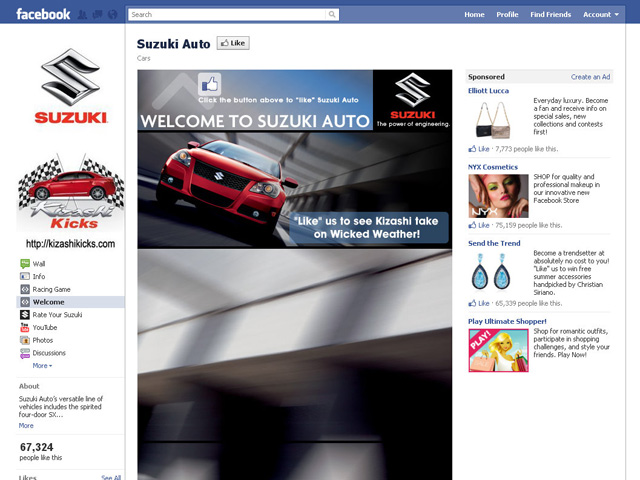Select YouTube in the sidebar
Image resolution: width=640 pixels, height=480 pixels.
(x=45, y=327)
